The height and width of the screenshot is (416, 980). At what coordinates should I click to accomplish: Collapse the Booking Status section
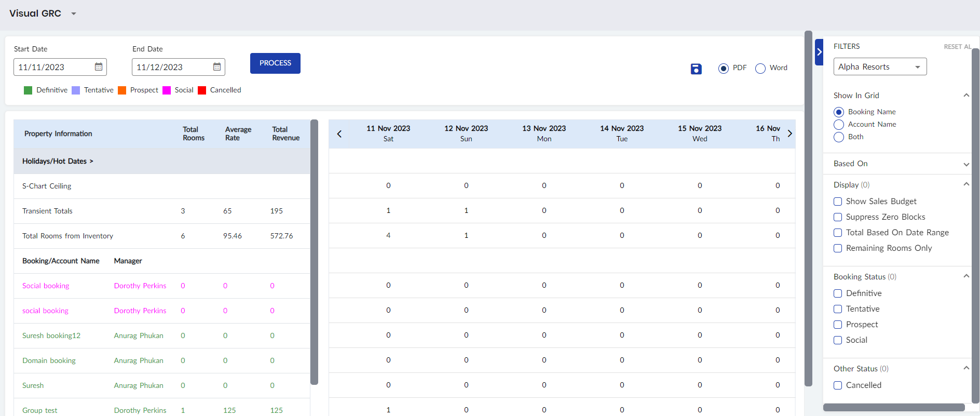[966, 276]
